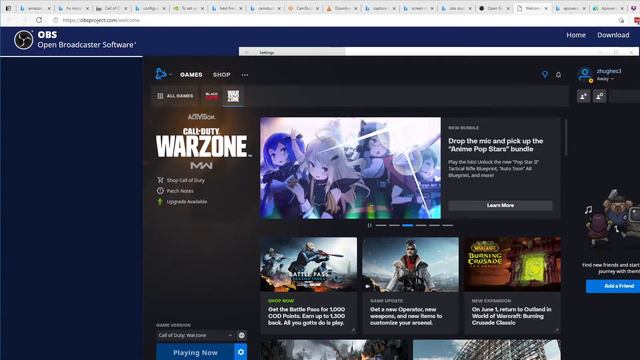Open the new Operator news card image
This screenshot has width=640, height=360.
click(410, 264)
